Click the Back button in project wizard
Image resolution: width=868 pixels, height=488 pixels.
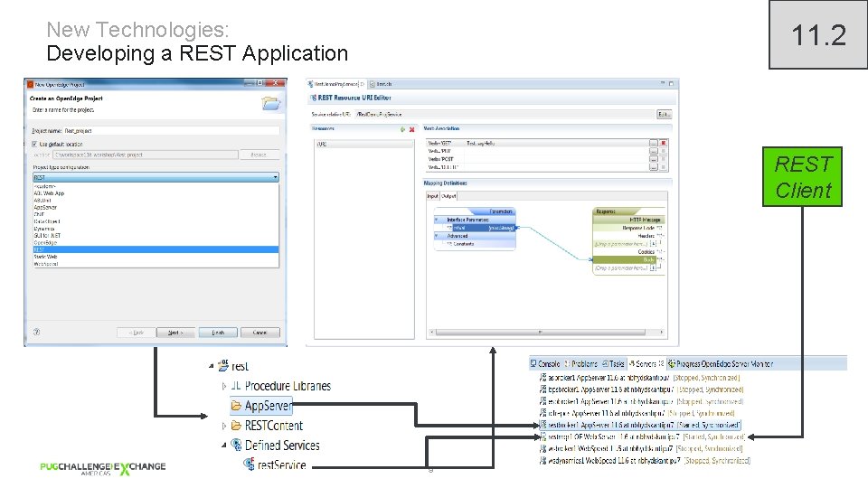137,333
